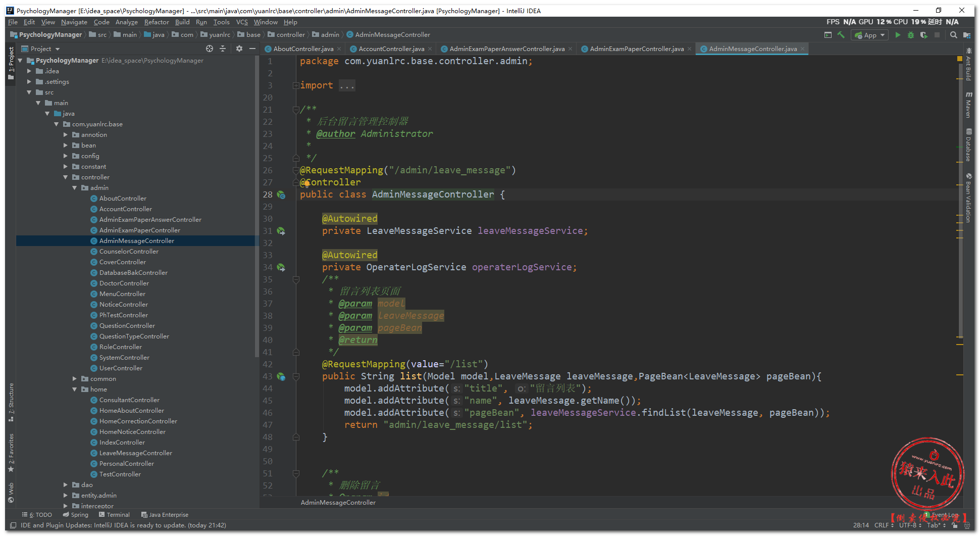Run the App configuration with green play icon
The width and height of the screenshot is (980, 536).
pyautogui.click(x=898, y=35)
